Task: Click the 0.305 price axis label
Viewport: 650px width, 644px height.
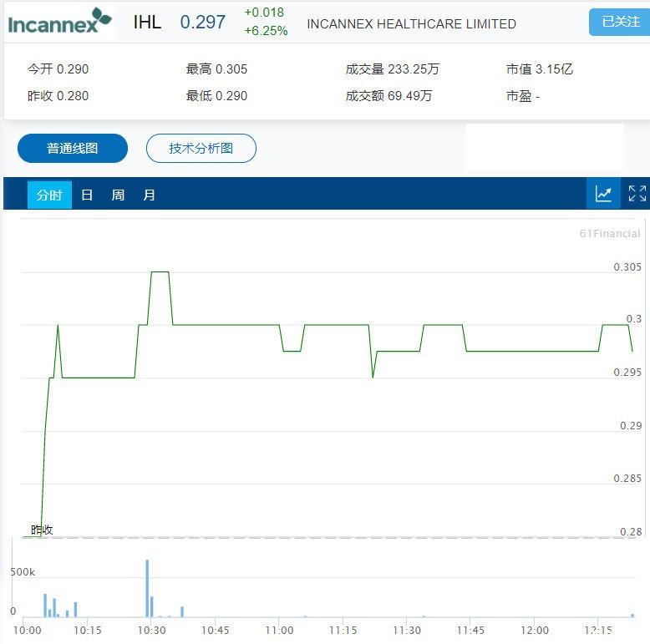Action: (627, 267)
